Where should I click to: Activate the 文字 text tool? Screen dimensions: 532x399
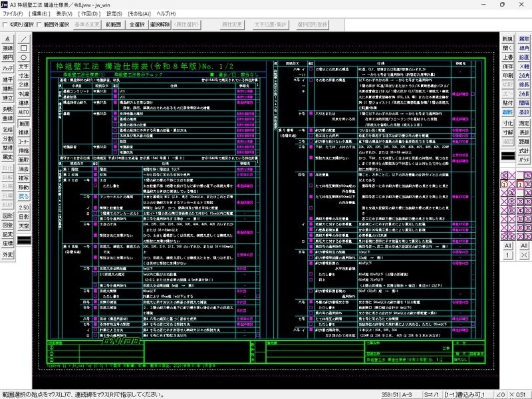(x=24, y=67)
